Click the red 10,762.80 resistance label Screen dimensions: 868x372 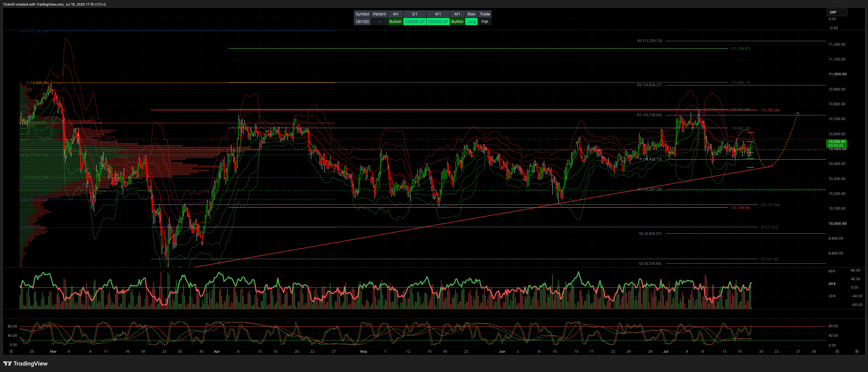pos(770,110)
